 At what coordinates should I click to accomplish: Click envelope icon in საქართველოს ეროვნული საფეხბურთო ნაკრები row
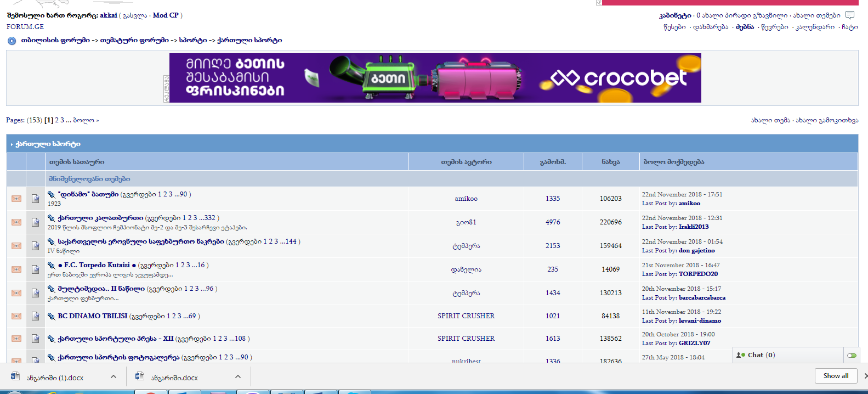click(x=16, y=246)
